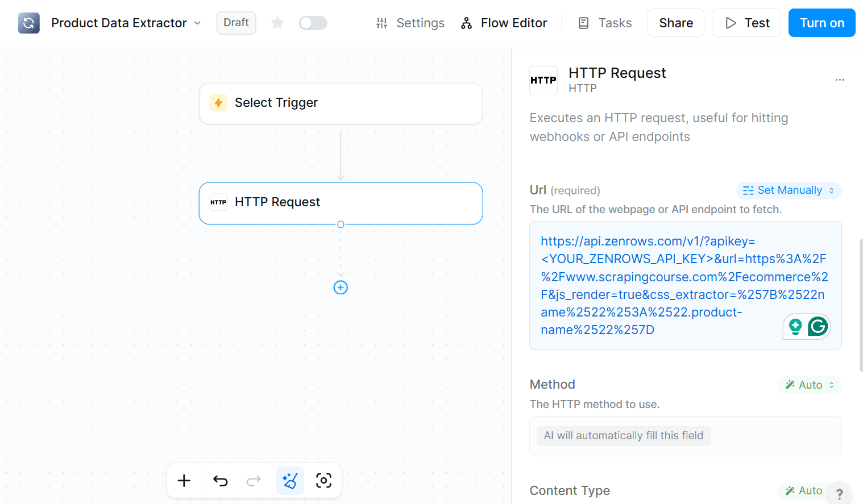Click the Flow Editor tree icon
This screenshot has width=863, height=504.
[x=467, y=23]
